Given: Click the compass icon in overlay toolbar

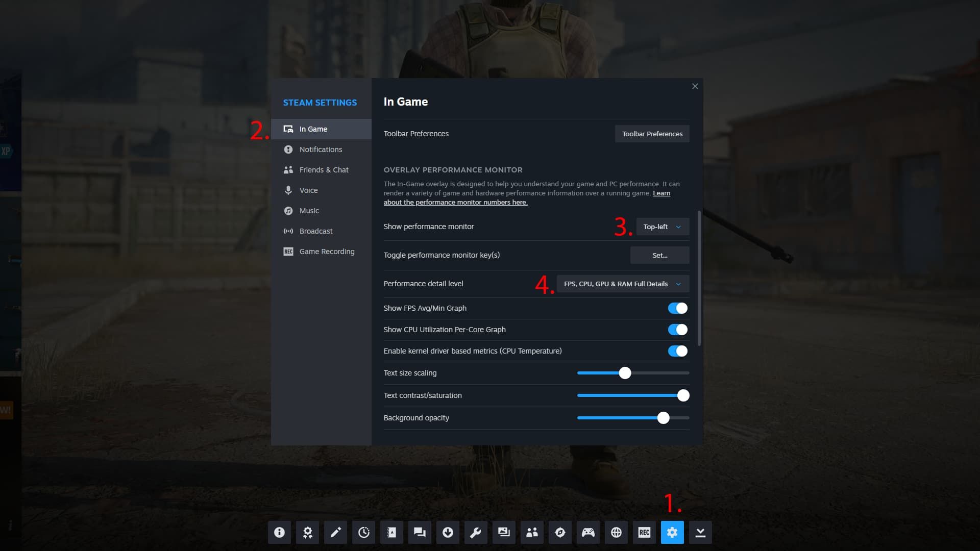Looking at the screenshot, I should click(x=560, y=532).
